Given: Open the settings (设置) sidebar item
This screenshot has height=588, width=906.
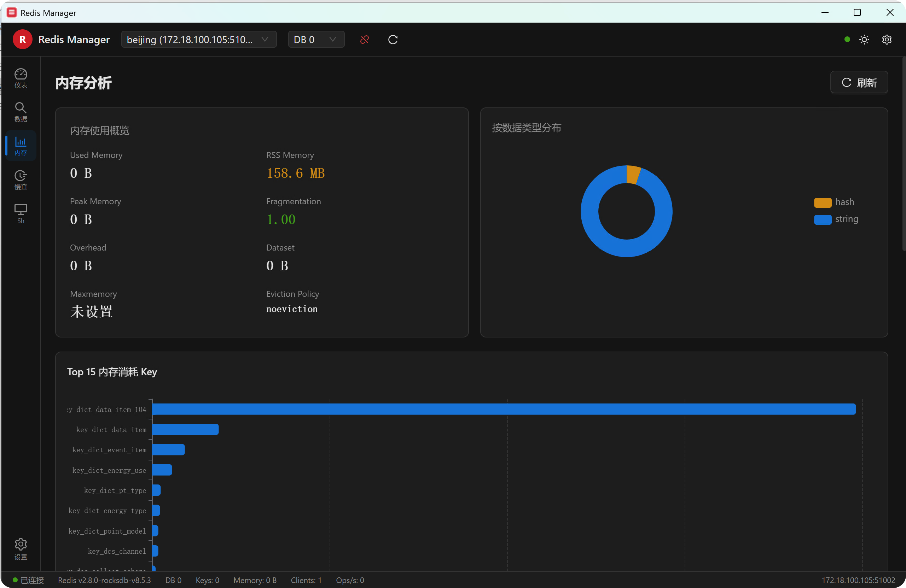Looking at the screenshot, I should pyautogui.click(x=21, y=549).
